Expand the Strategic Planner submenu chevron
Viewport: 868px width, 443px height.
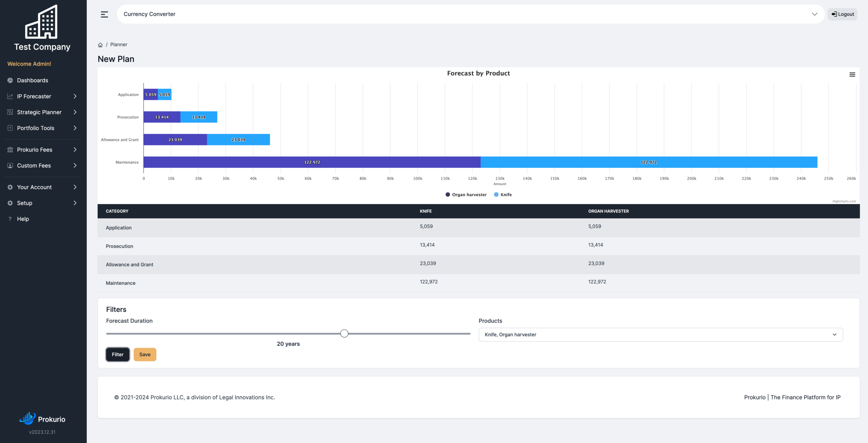pos(75,112)
